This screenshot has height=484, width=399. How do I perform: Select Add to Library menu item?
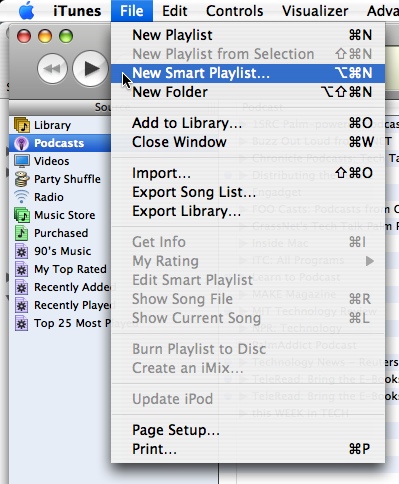click(248, 123)
